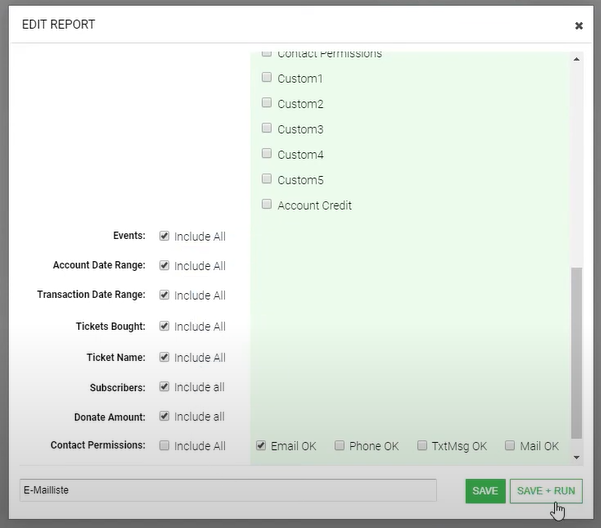Viewport: 601px width, 528px height.
Task: Uncheck Include All for Events
Action: pyautogui.click(x=164, y=236)
